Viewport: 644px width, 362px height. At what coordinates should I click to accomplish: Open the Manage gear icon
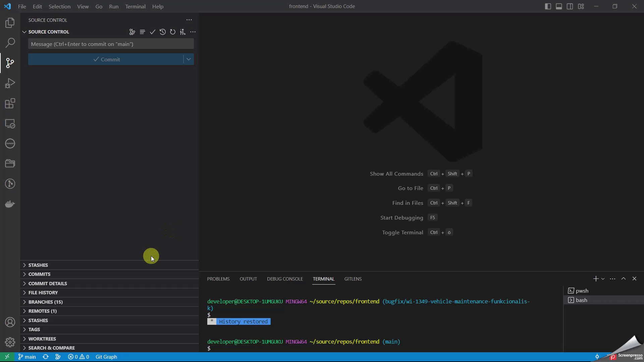pyautogui.click(x=10, y=342)
